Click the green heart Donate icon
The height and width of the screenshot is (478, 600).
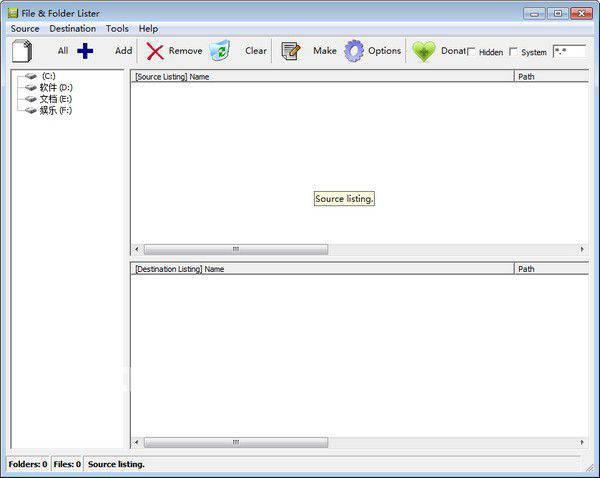[x=424, y=51]
